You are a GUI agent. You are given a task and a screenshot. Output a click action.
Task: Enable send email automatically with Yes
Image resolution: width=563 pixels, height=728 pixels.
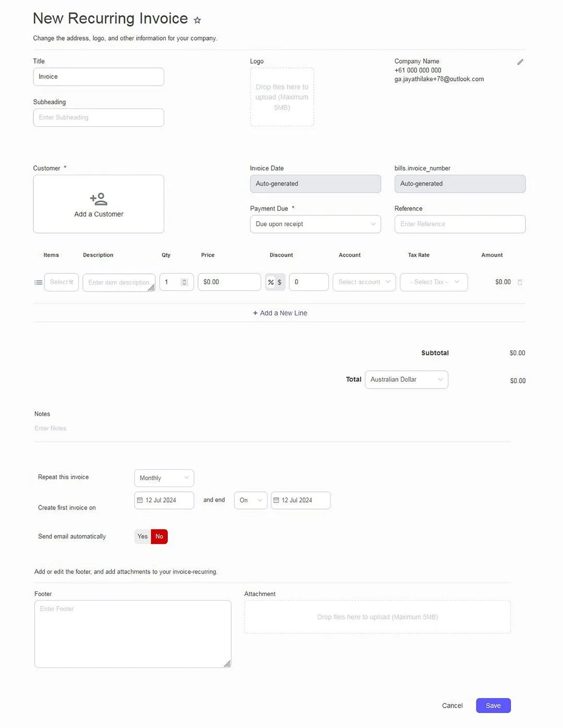coord(142,537)
